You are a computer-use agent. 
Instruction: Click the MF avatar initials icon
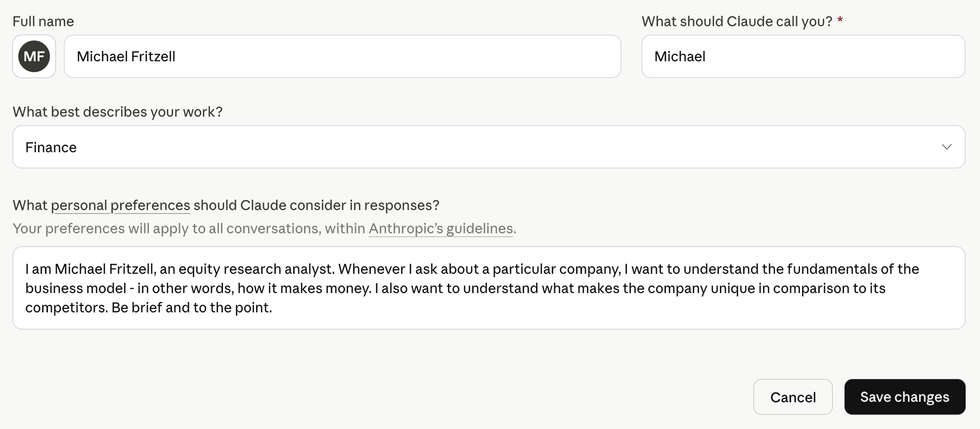pyautogui.click(x=34, y=56)
